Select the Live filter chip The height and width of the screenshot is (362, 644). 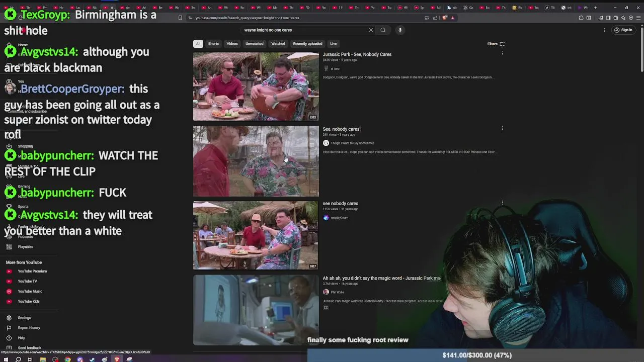pos(333,44)
